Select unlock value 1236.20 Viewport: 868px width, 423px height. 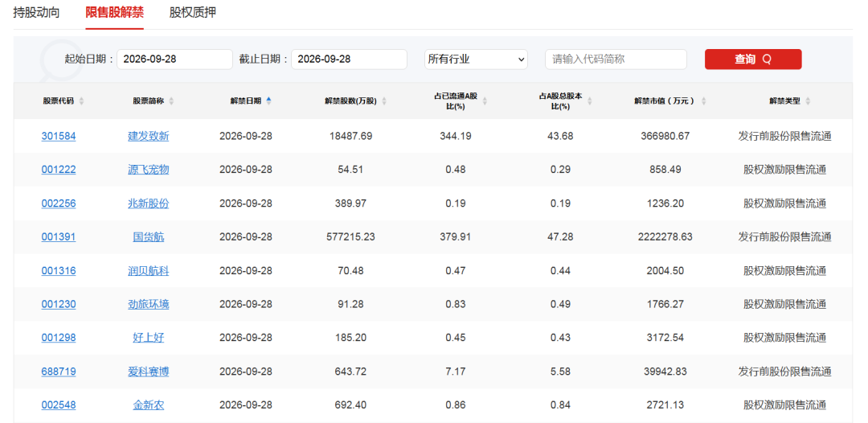[665, 203]
